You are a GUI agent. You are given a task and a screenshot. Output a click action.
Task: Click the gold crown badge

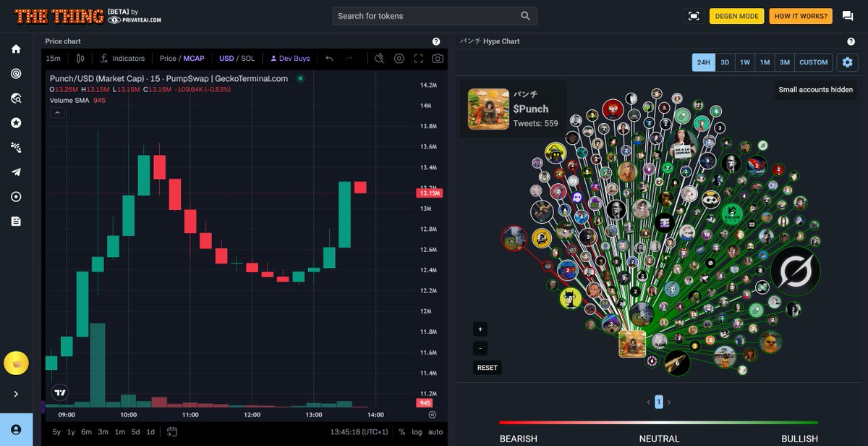(16, 363)
